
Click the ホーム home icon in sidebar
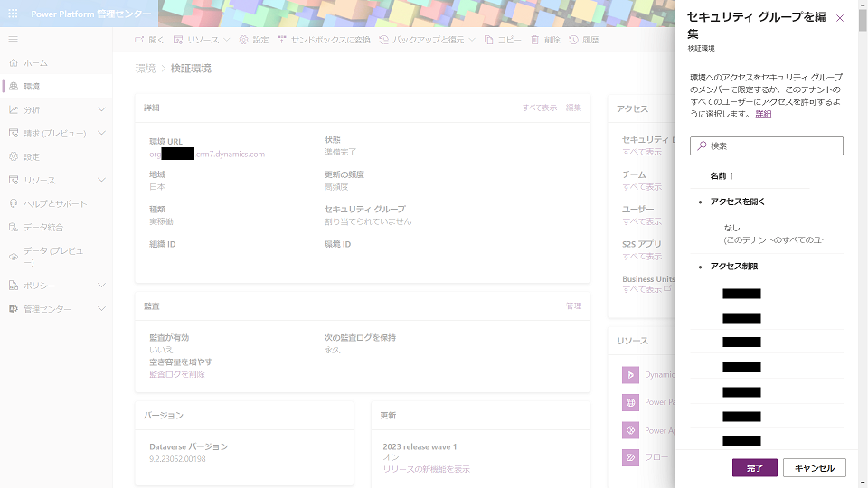[14, 63]
